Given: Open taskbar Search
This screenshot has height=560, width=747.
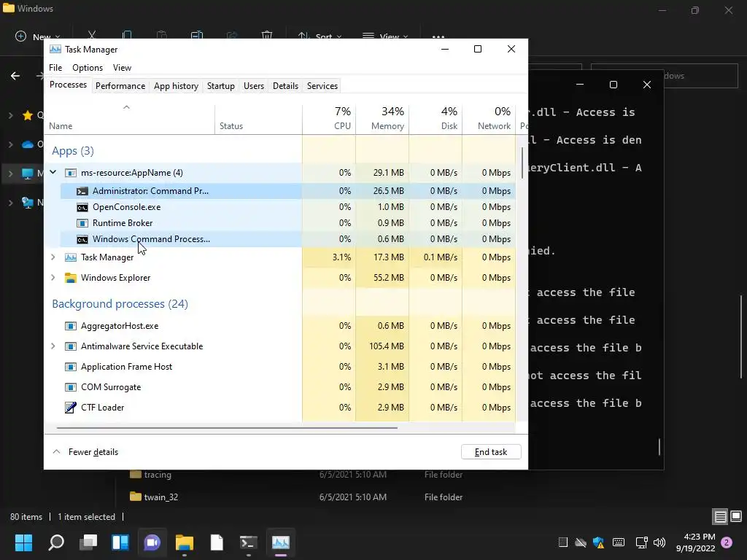Looking at the screenshot, I should click(56, 542).
